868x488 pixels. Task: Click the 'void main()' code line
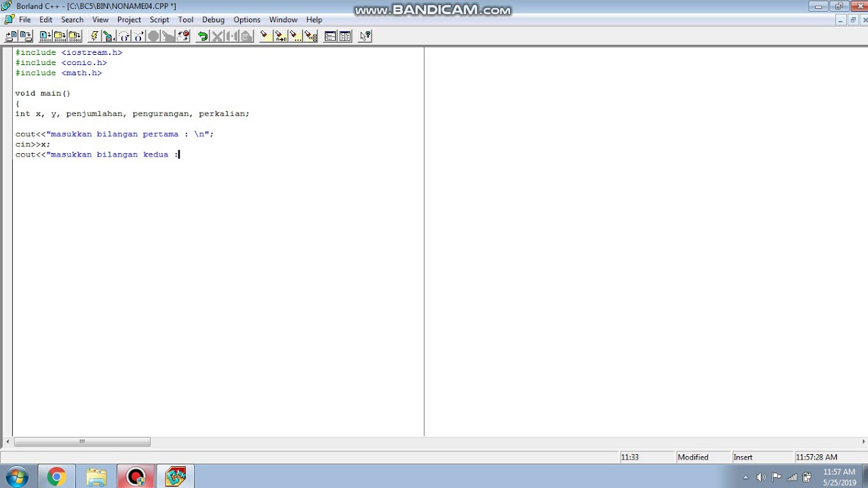click(43, 94)
